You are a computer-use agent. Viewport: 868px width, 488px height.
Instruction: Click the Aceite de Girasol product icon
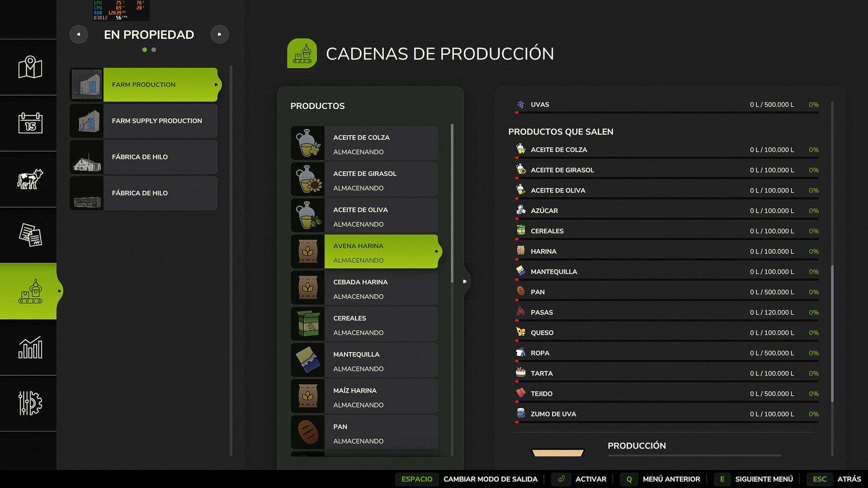coord(308,179)
